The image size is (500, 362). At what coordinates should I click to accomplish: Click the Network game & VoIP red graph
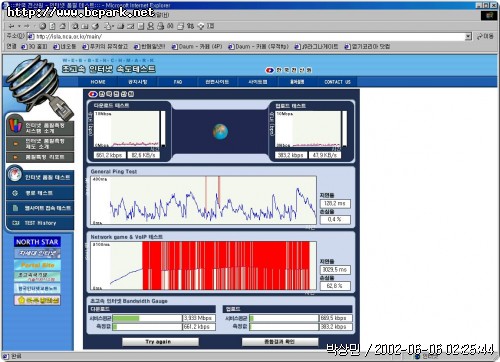point(203,266)
